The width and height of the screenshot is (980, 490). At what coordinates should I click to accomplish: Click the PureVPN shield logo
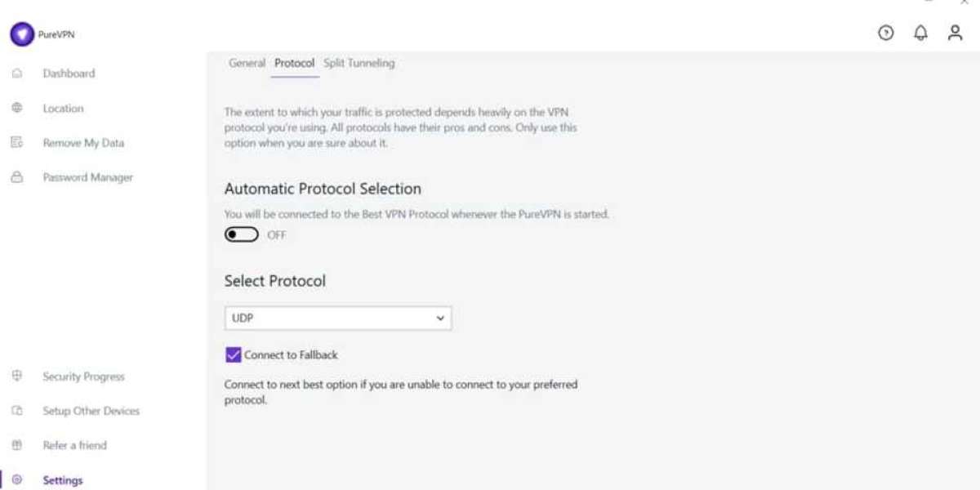coord(22,34)
